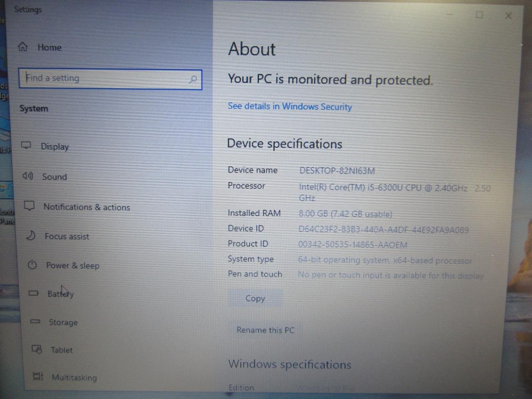Open Storage settings
532x399 pixels.
(63, 322)
